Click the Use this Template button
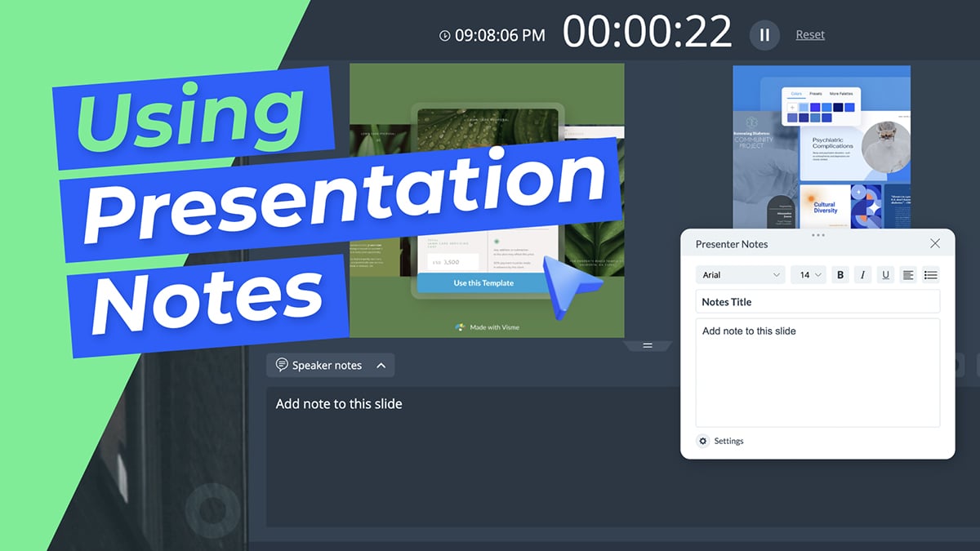The image size is (980, 551). click(483, 283)
